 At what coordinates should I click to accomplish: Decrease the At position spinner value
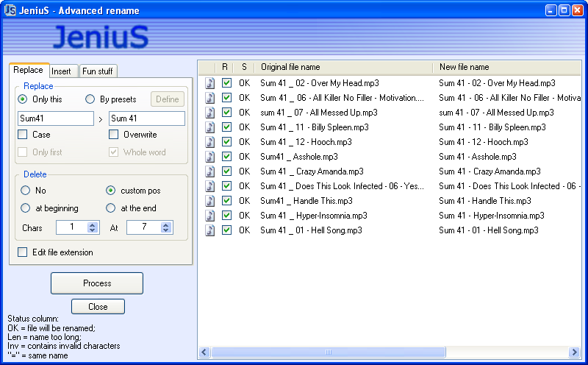166,230
